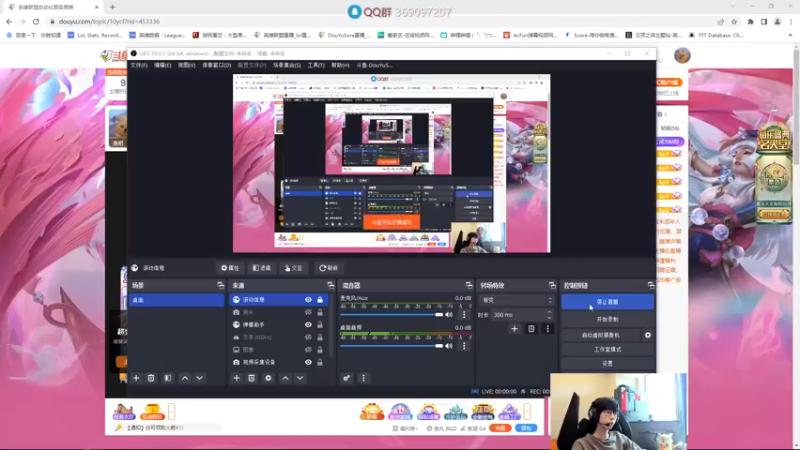800x450 pixels.
Task: Open source 属性 properties toolbar button
Action: point(230,268)
